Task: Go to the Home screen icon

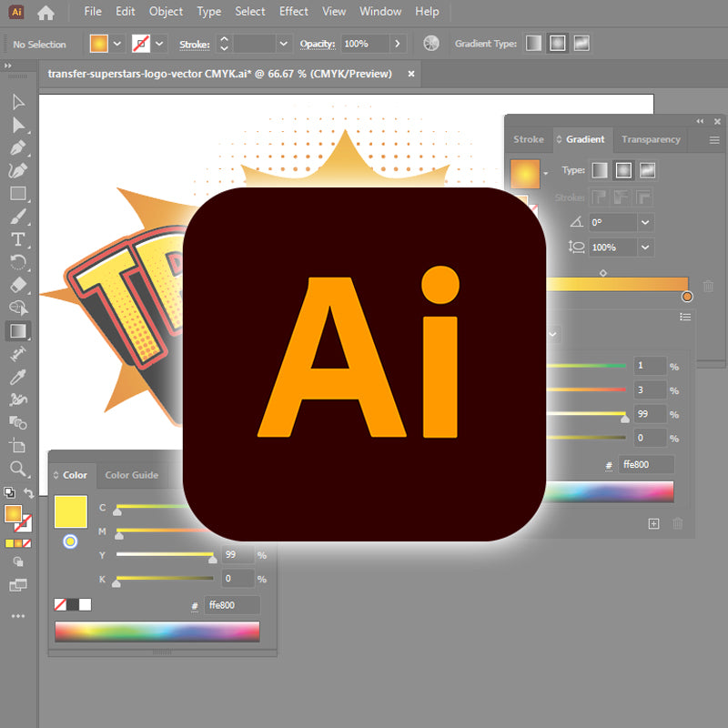Action: click(46, 12)
